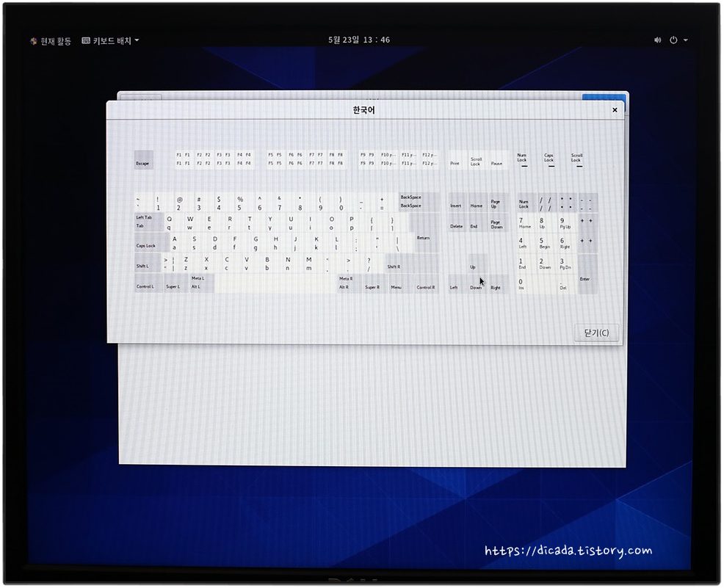Click the Left Tab / Tab key
The image size is (724, 588).
[x=148, y=222]
